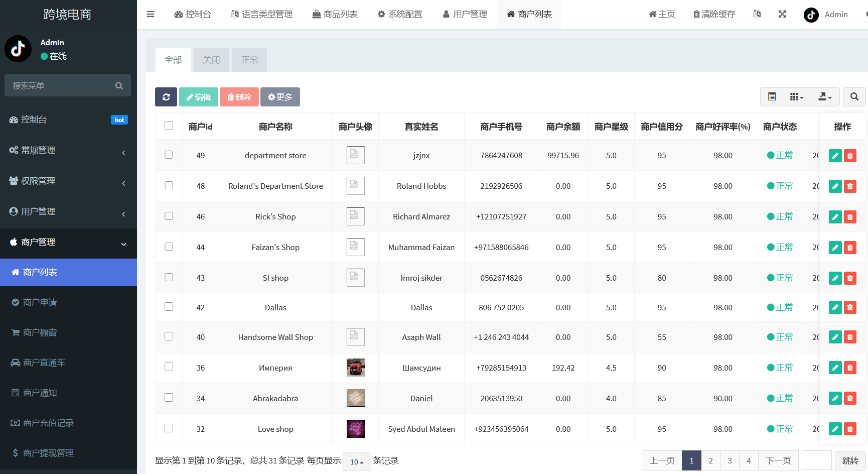
Task: Click search icon in sidebar menu search
Action: coord(119,86)
